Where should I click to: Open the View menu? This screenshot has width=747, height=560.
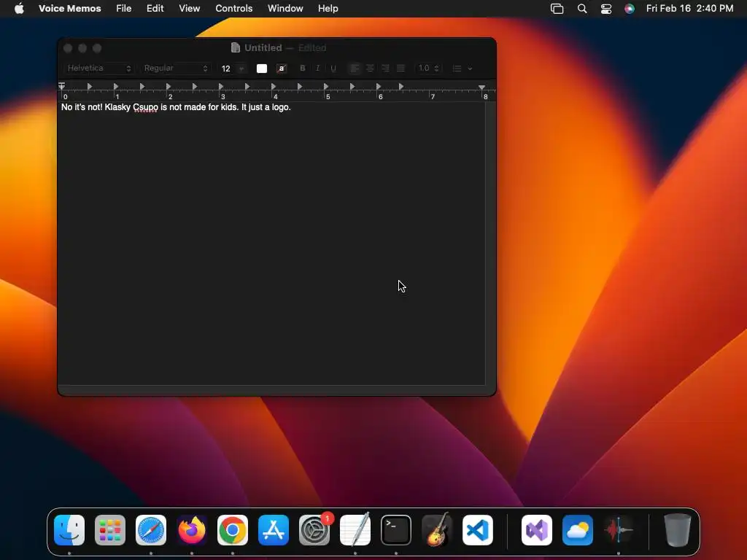(x=189, y=8)
